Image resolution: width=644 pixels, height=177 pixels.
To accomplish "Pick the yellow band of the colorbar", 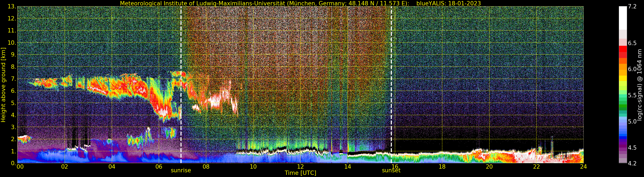I will tap(623, 78).
